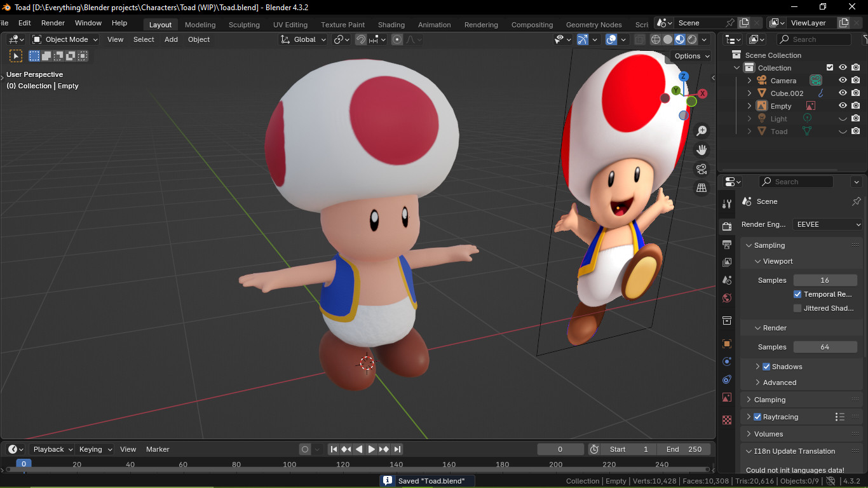
Task: Uncheck Collection exclude checkbox in outliner
Action: point(829,68)
